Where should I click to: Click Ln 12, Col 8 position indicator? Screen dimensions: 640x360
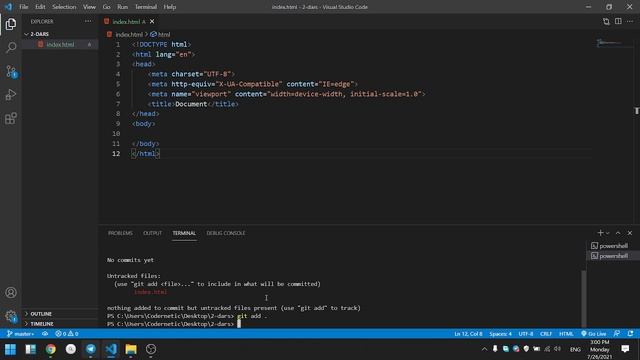(x=468, y=333)
